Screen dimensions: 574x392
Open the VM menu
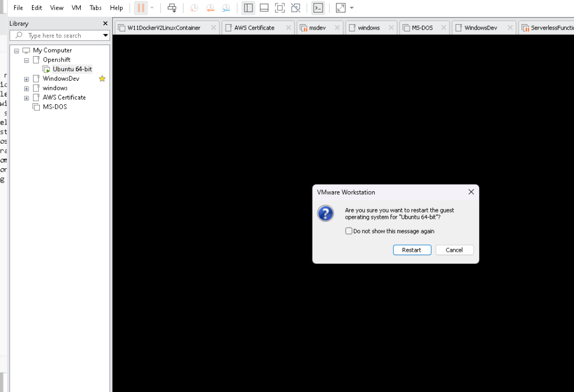click(x=76, y=8)
